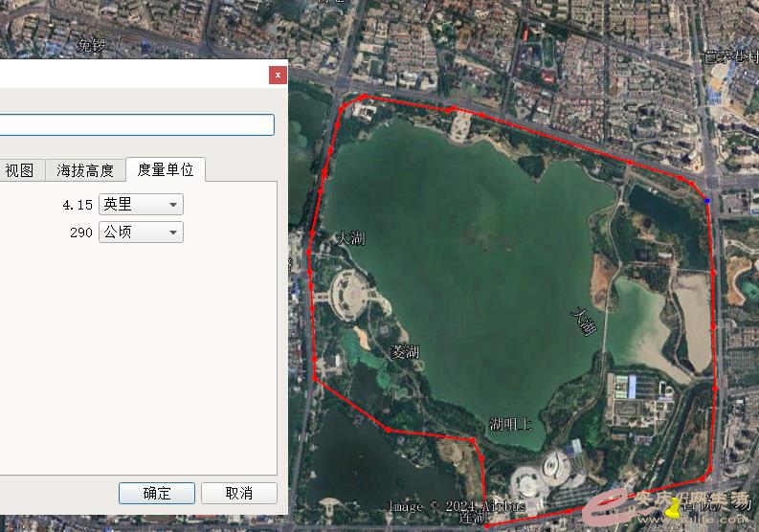Open the 英里 length unit dropdown
The width and height of the screenshot is (759, 532).
point(141,204)
